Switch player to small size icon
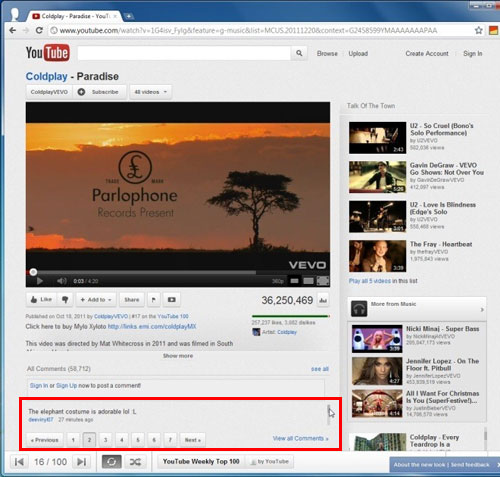Image resolution: width=500 pixels, height=477 pixels. pyautogui.click(x=294, y=281)
